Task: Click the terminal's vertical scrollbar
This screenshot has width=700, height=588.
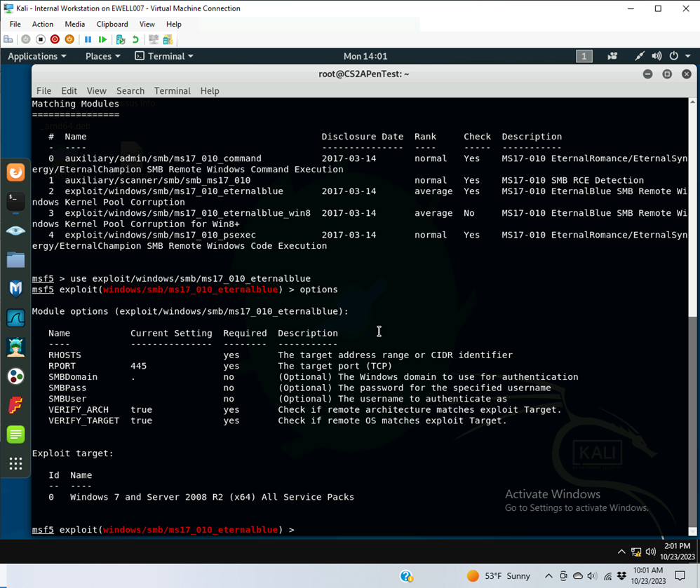Action: pos(693,315)
